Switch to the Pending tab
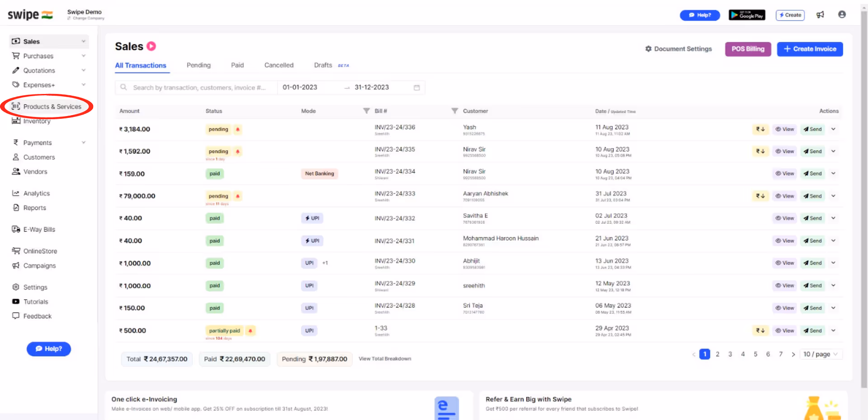The width and height of the screenshot is (868, 420). [x=198, y=65]
